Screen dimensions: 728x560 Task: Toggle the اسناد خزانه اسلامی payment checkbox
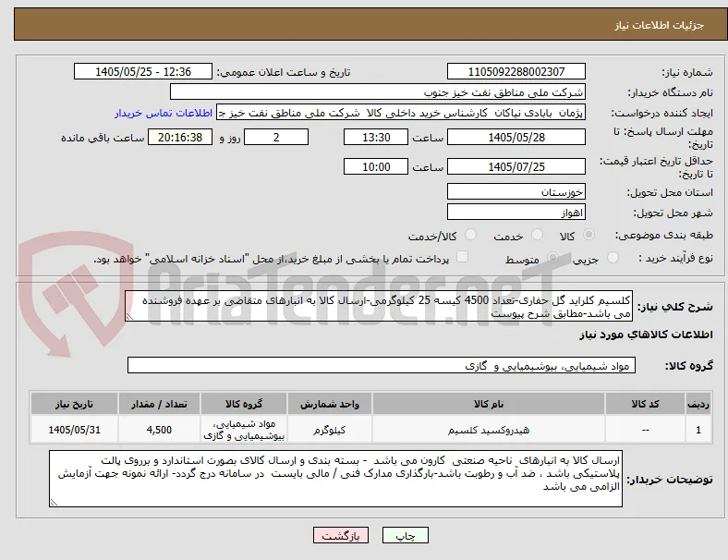[463, 257]
